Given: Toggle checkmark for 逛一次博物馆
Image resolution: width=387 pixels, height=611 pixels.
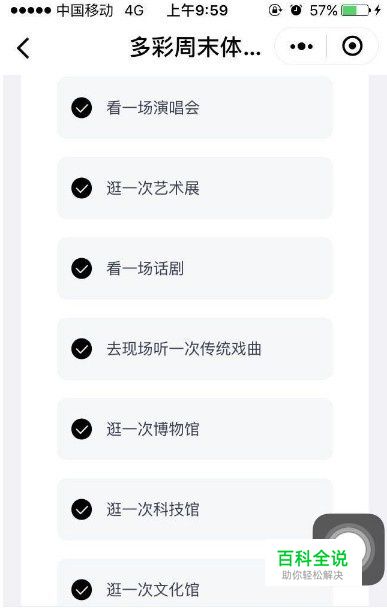Looking at the screenshot, I should 81,429.
